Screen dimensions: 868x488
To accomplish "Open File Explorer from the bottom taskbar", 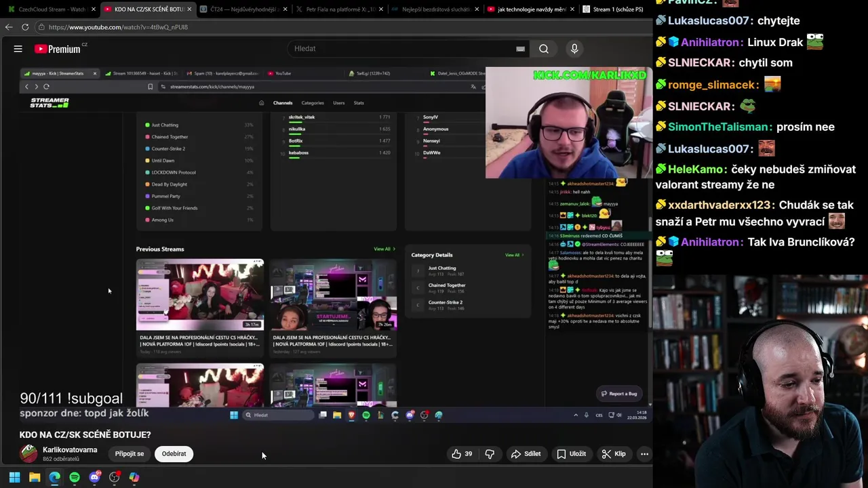I will [35, 477].
